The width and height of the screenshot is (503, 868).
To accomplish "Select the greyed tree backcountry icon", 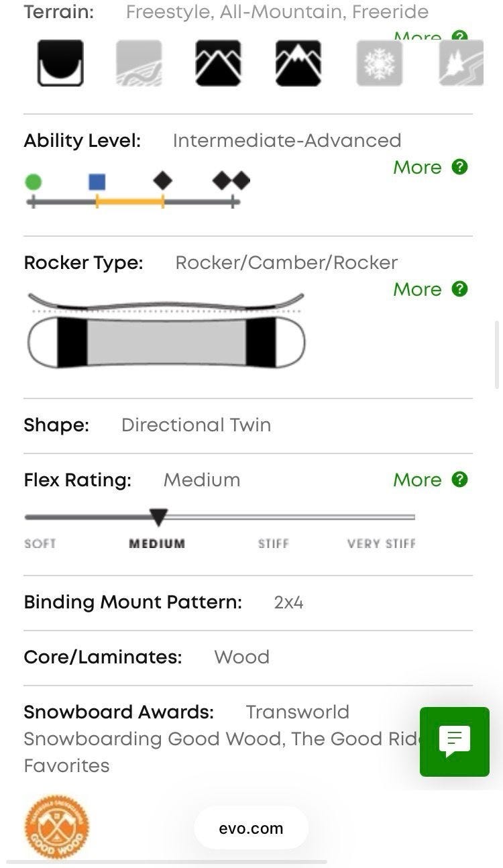I will [x=461, y=63].
